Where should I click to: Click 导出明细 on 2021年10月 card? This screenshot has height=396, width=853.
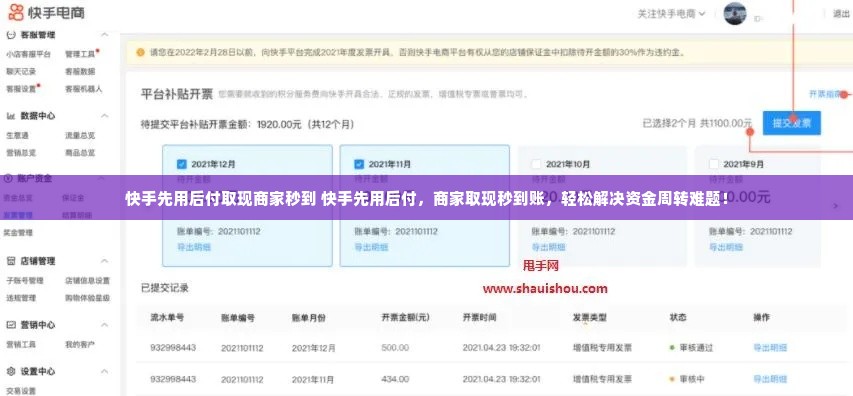pos(548,247)
